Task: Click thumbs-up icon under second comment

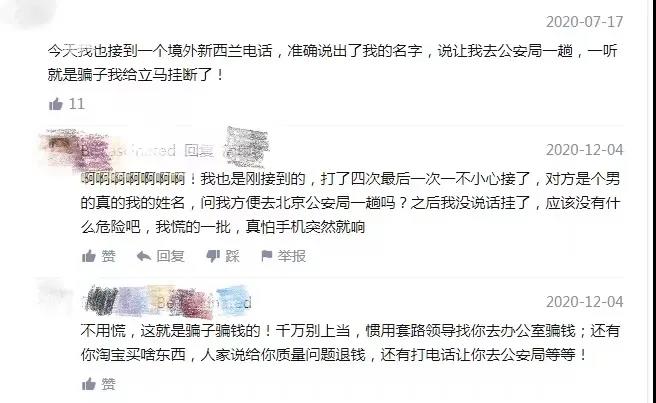Action: pos(89,256)
